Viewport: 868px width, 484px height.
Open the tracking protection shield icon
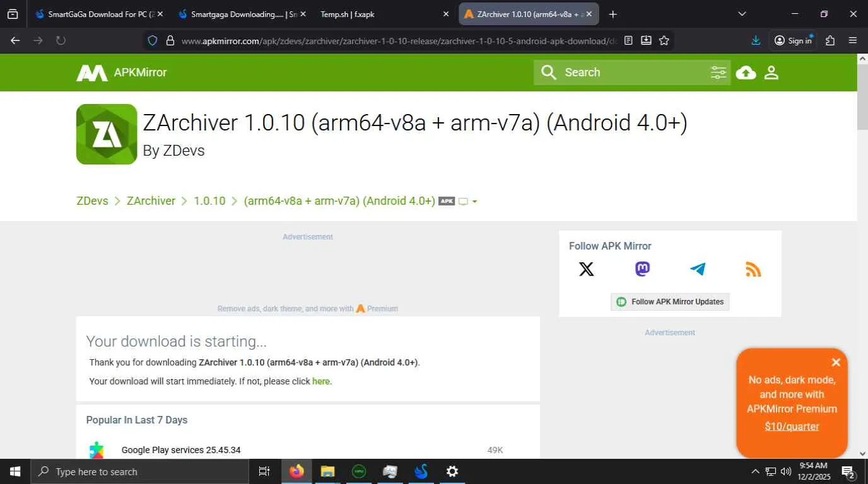pyautogui.click(x=152, y=40)
